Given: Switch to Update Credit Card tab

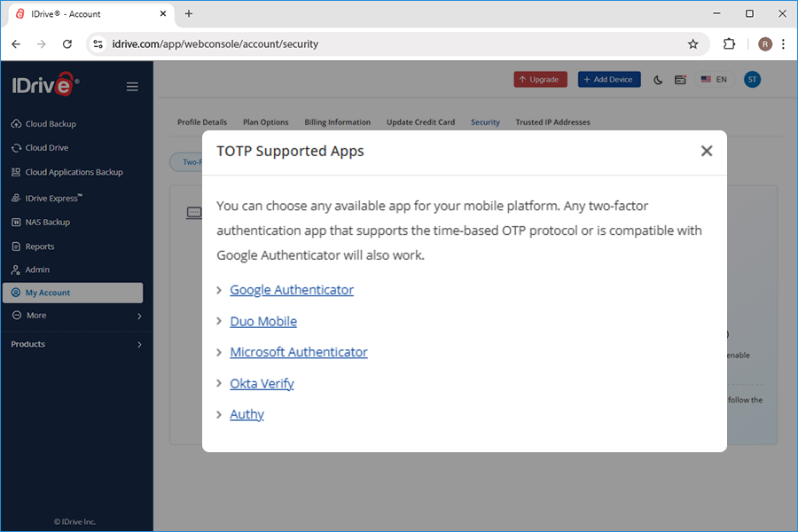Looking at the screenshot, I should [421, 122].
